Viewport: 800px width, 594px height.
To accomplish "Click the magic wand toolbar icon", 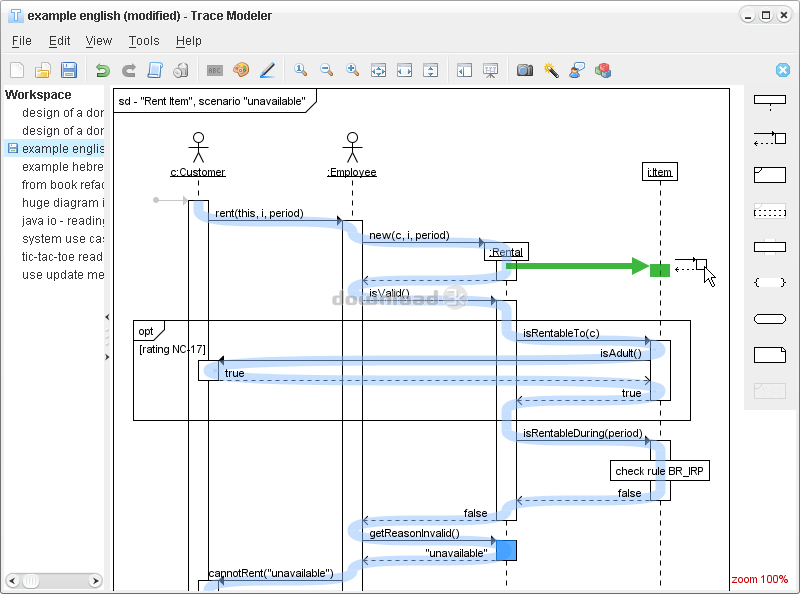I will [550, 70].
